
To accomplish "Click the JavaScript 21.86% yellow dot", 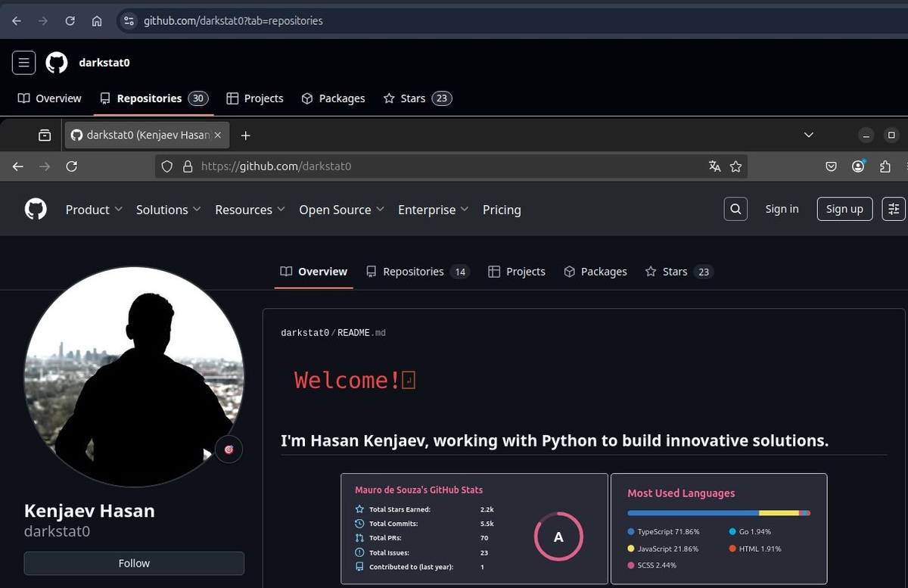I will 631,549.
